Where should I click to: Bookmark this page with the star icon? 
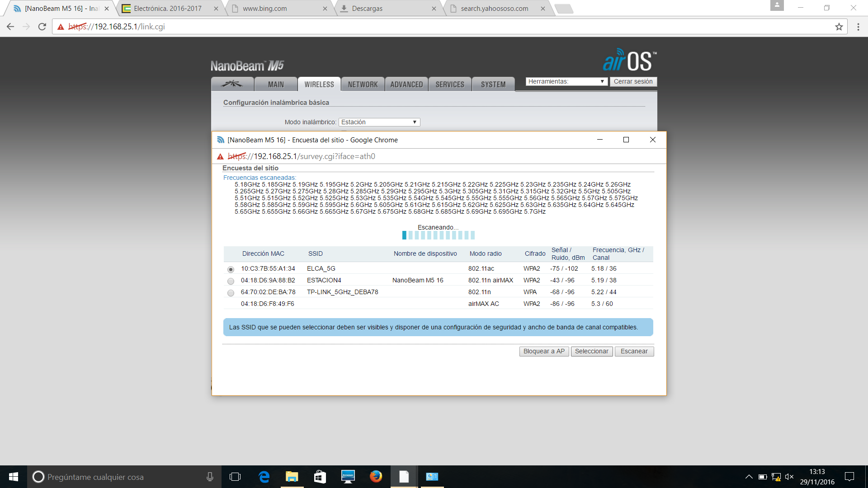pyautogui.click(x=839, y=27)
